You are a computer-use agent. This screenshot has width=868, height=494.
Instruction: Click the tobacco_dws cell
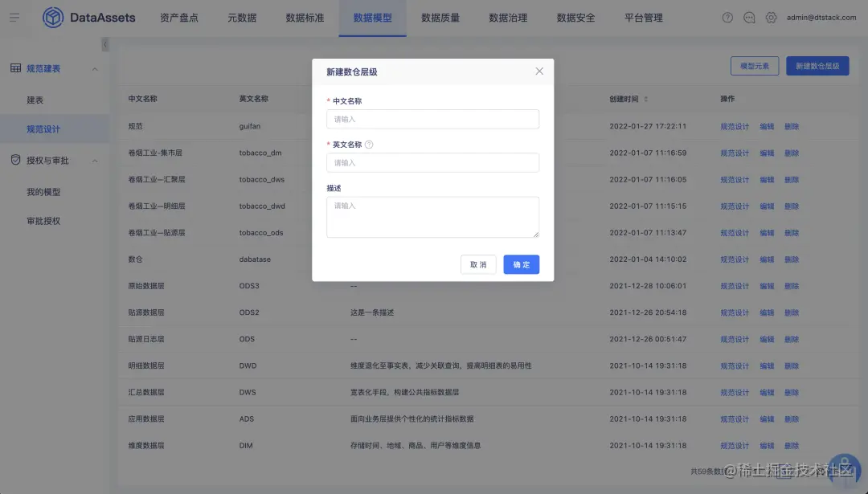pyautogui.click(x=262, y=179)
